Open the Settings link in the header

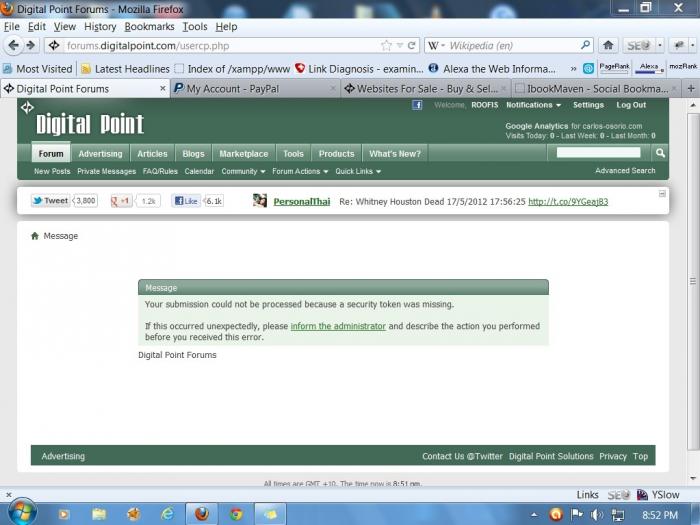click(588, 105)
